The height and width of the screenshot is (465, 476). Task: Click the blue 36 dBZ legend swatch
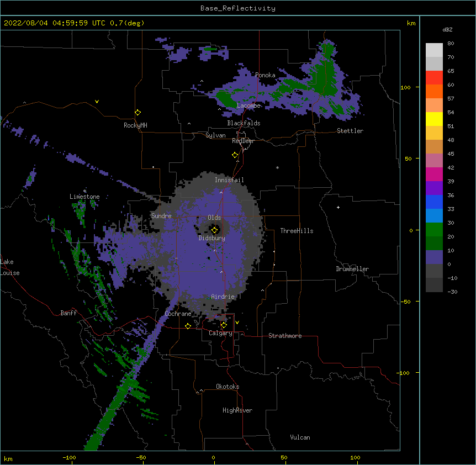(434, 202)
